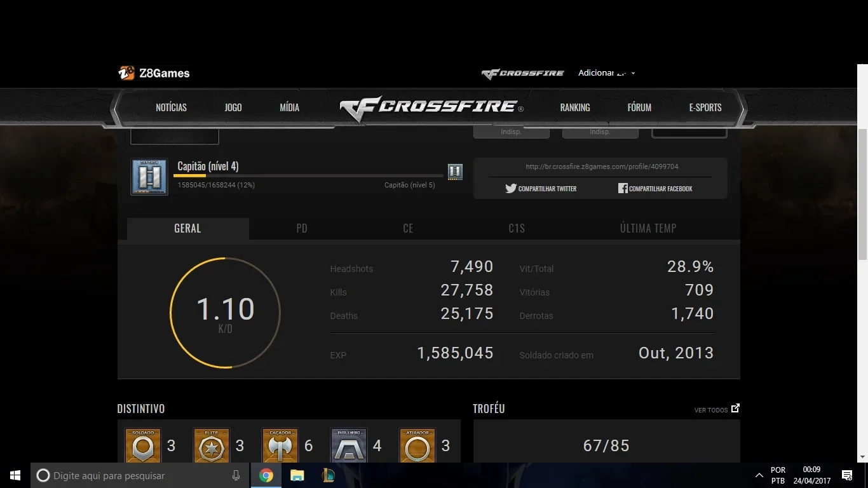The width and height of the screenshot is (868, 488).
Task: Launch Chrome from the taskbar
Action: pos(266,475)
